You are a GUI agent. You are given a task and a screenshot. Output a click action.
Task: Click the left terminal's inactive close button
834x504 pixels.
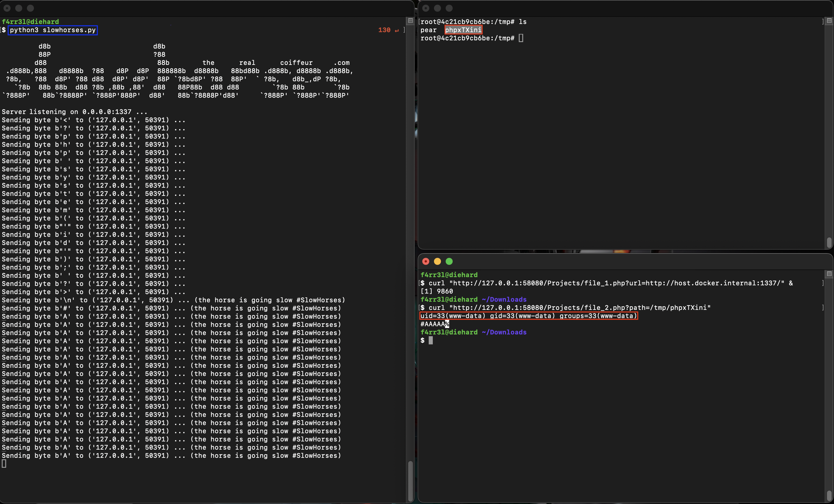[x=7, y=8]
